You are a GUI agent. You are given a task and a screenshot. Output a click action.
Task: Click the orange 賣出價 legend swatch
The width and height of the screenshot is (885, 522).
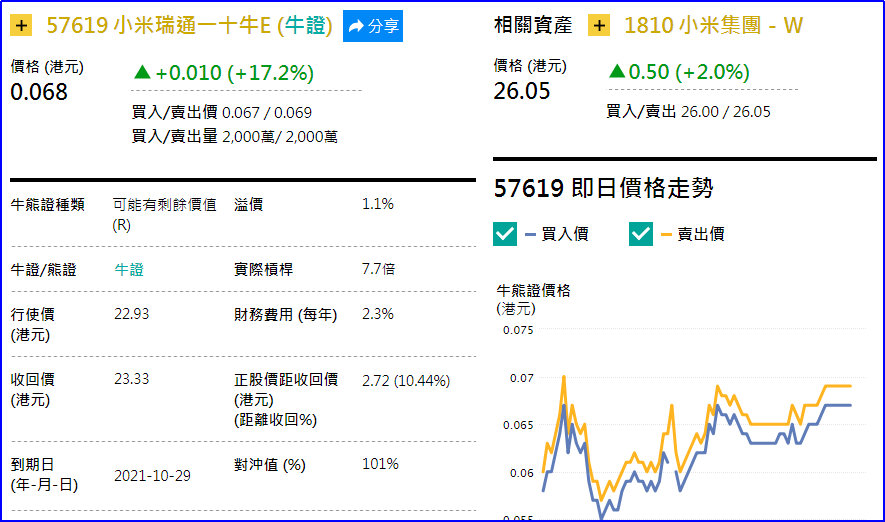click(667, 234)
